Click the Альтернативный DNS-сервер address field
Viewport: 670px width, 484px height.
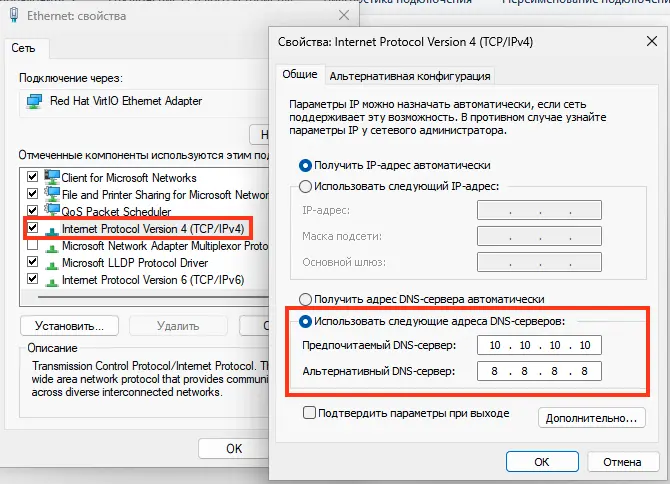pyautogui.click(x=539, y=371)
